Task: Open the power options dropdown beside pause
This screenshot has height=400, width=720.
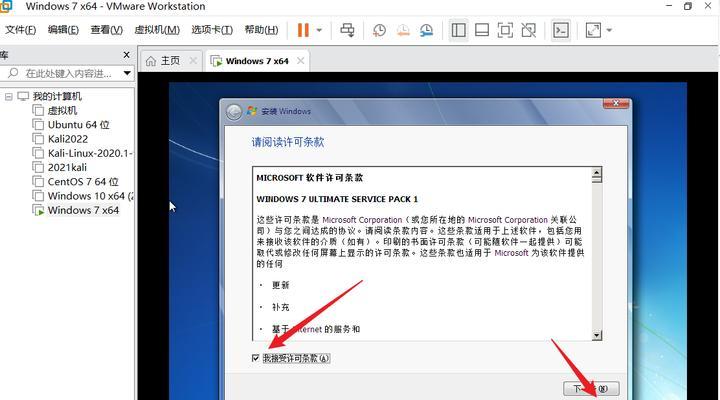Action: pyautogui.click(x=320, y=30)
